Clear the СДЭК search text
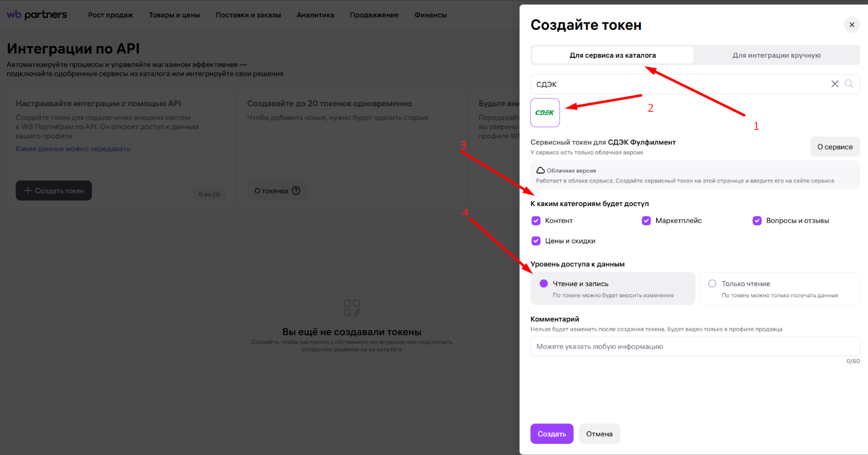Screen dimensions: 868x455 pyautogui.click(x=835, y=84)
